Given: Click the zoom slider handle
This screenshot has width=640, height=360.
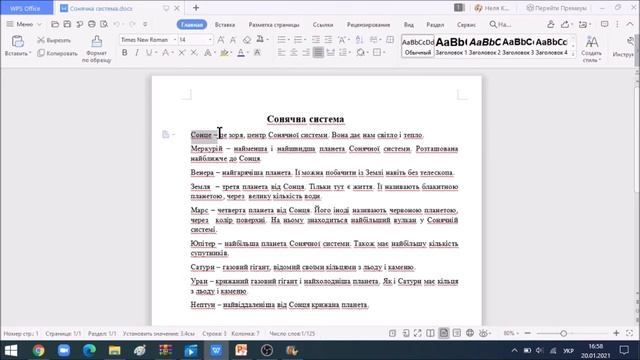Looking at the screenshot, I should (x=564, y=333).
